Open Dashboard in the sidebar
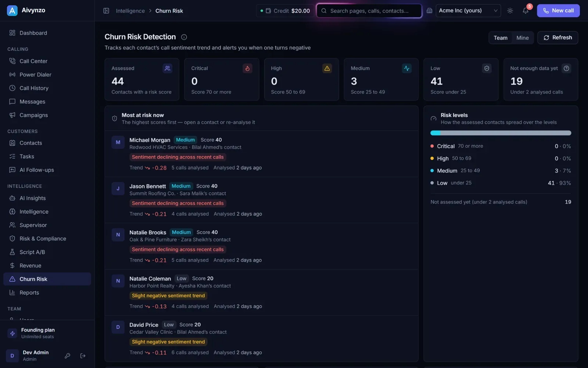This screenshot has height=368, width=588. pos(47,33)
